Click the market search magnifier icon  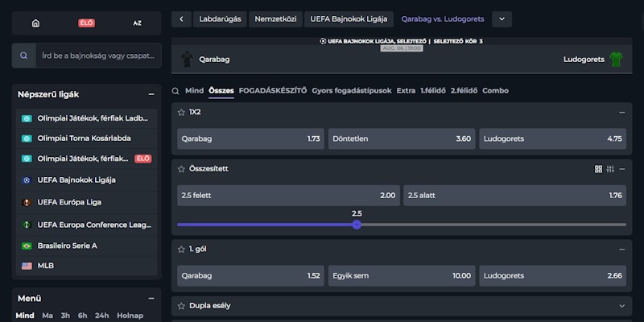click(x=175, y=91)
